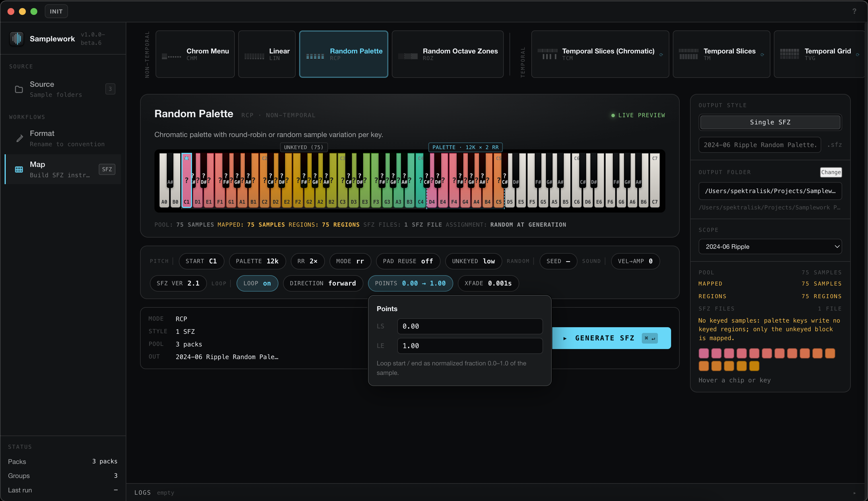This screenshot has width=868, height=501.
Task: Click the UNKEYED (75) label tag
Action: [304, 147]
